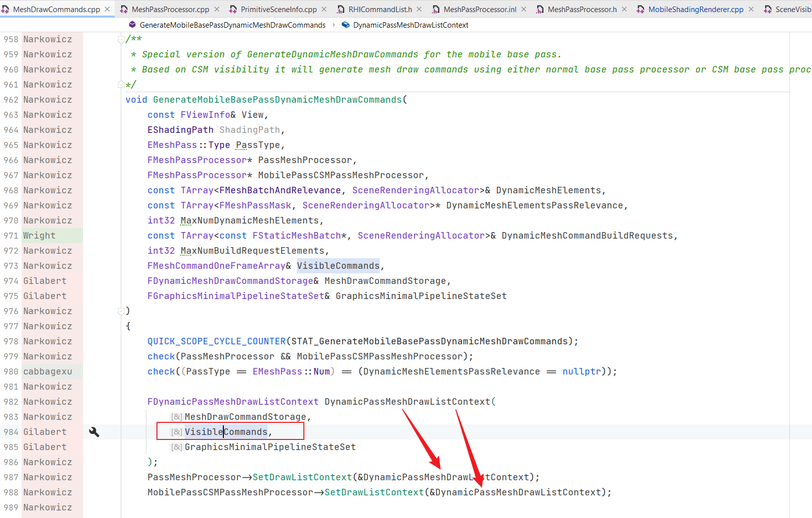Click the MeshPassProcessor.cpp tab file icon

point(124,10)
